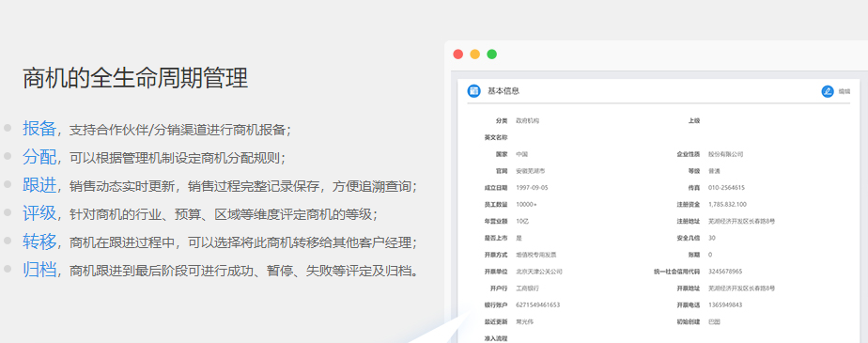Click the red window dot
The image size is (868, 343).
coord(457,55)
